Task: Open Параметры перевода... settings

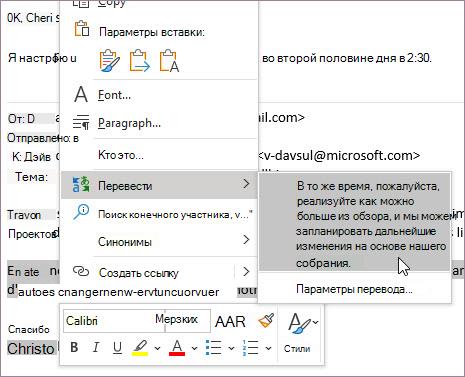Action: coord(354,289)
